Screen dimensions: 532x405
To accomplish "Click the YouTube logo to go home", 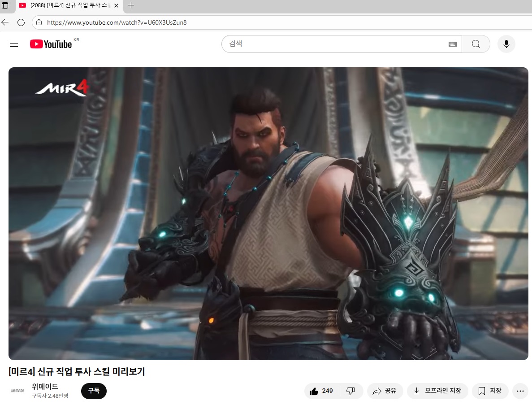I will click(51, 44).
